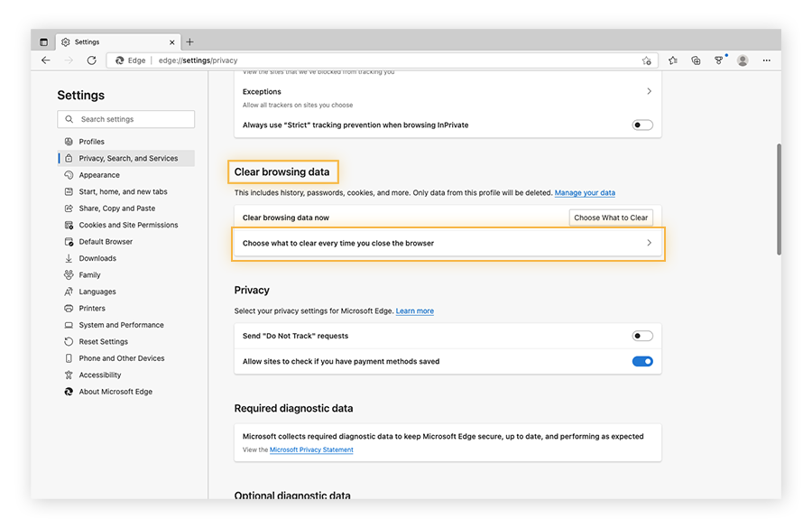Open the tab actions menu icon

pyautogui.click(x=44, y=42)
